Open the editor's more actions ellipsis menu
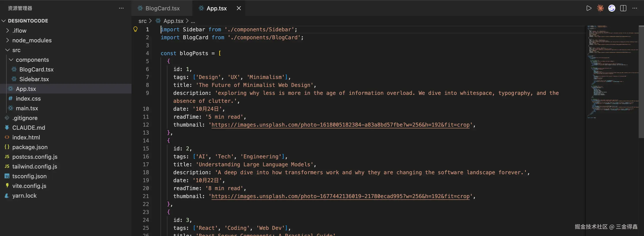 click(635, 8)
